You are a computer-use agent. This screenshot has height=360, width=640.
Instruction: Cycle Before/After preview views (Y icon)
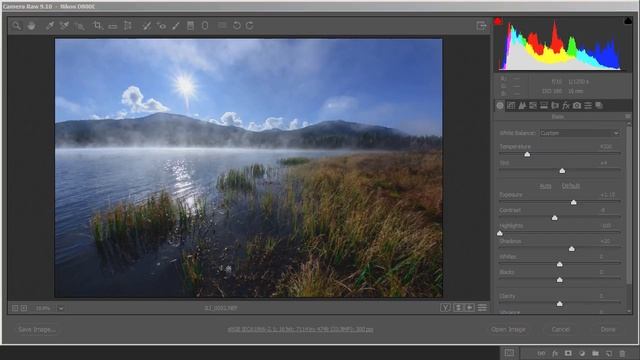click(445, 308)
